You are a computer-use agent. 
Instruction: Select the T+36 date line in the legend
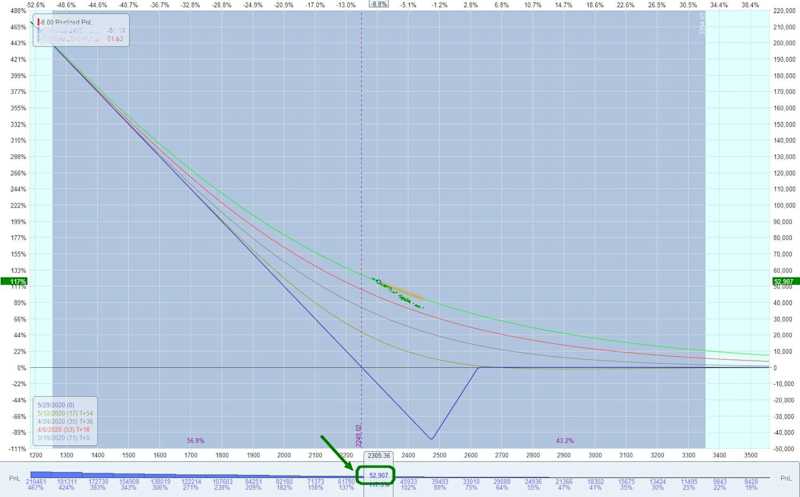coord(65,421)
